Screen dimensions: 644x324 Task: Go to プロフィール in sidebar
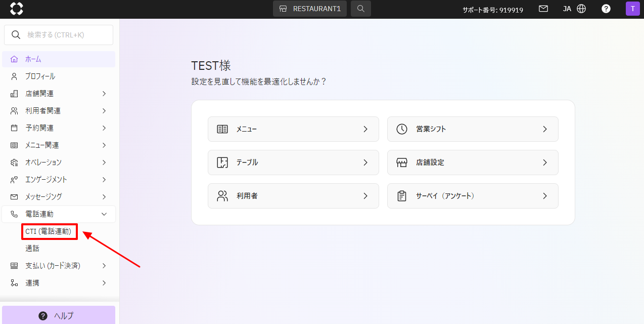pyautogui.click(x=40, y=76)
